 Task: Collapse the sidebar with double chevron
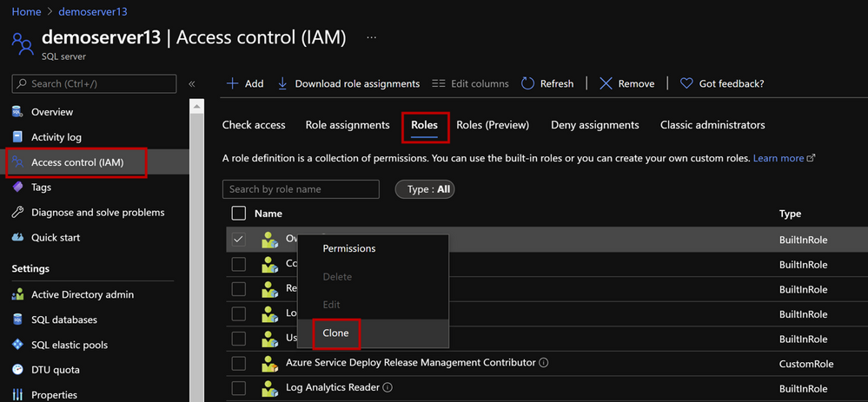(192, 83)
